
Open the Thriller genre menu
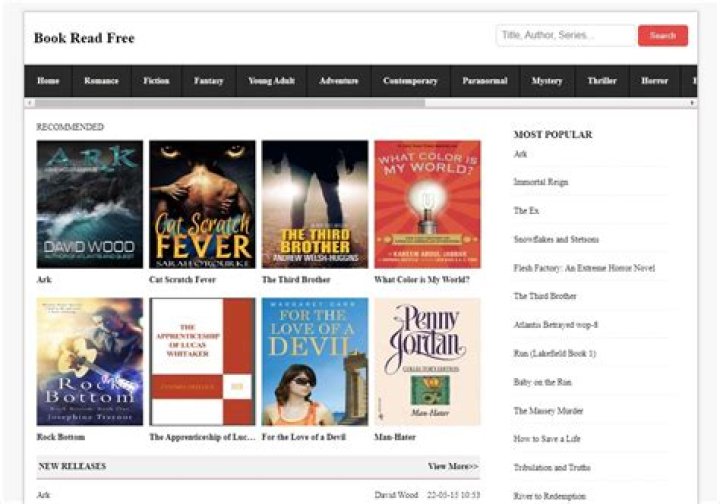click(602, 81)
